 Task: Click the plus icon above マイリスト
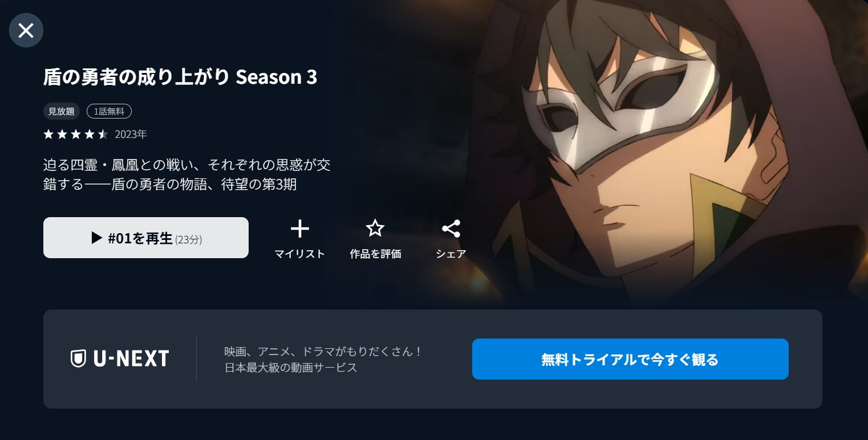[299, 229]
